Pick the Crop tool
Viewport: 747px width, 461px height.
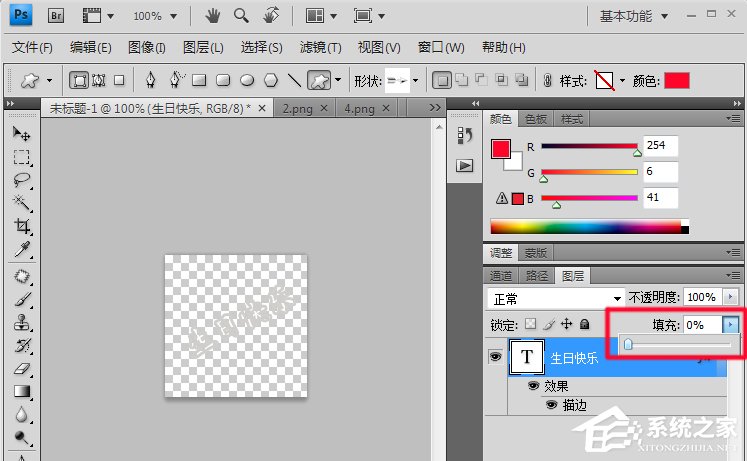click(21, 227)
